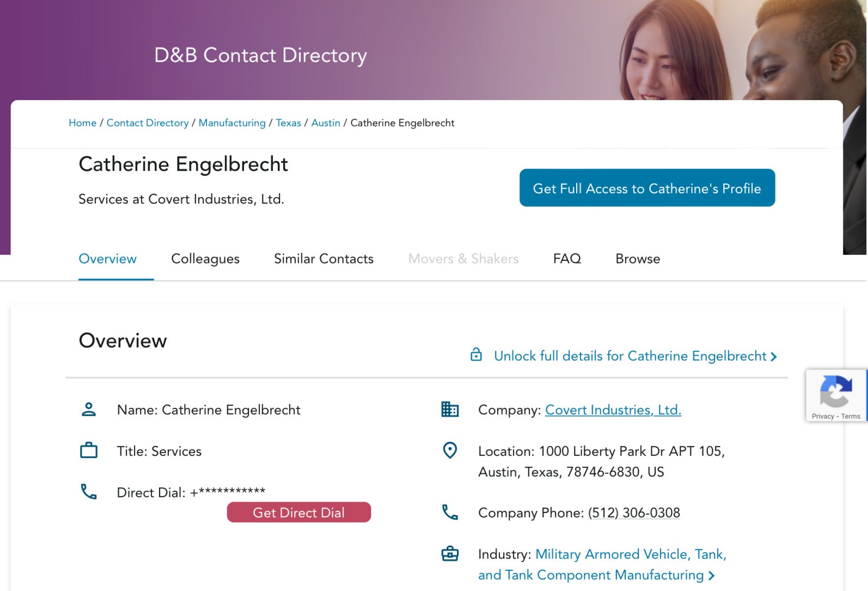The height and width of the screenshot is (591, 868).
Task: Click the chevron after Unlock full details link
Action: 774,357
